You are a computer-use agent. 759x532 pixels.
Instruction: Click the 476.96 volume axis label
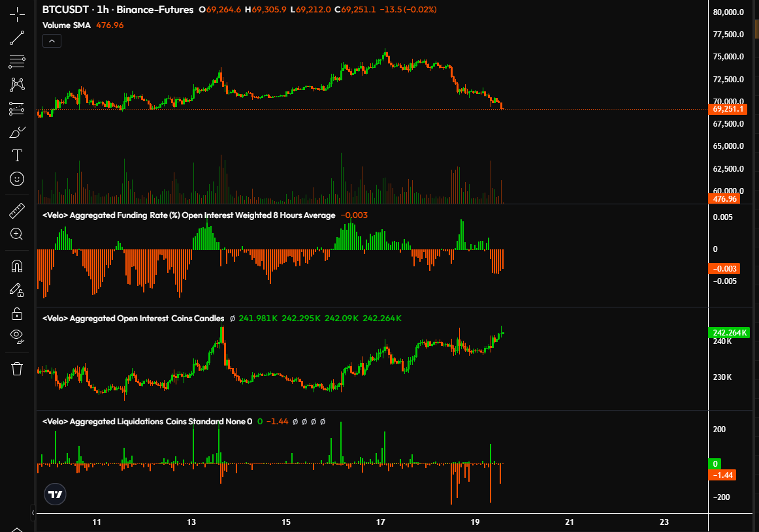tap(724, 199)
